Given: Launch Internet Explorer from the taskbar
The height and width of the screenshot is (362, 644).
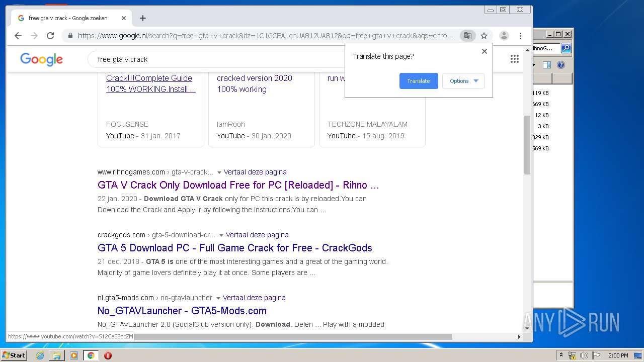Looking at the screenshot, I should pyautogui.click(x=40, y=355).
